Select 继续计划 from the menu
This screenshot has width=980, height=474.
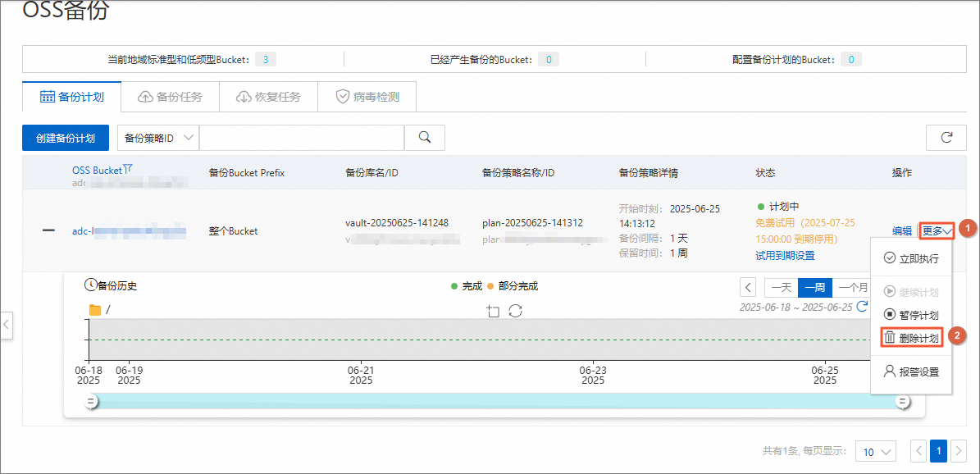click(911, 292)
